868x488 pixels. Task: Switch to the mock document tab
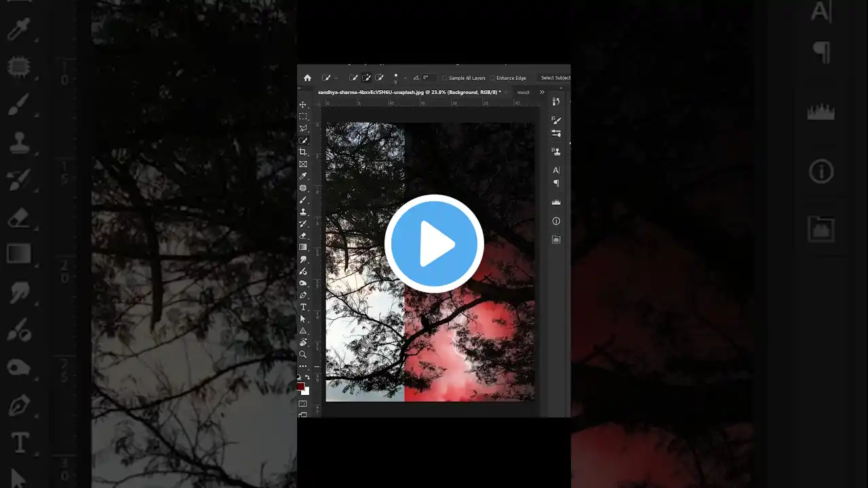[523, 92]
